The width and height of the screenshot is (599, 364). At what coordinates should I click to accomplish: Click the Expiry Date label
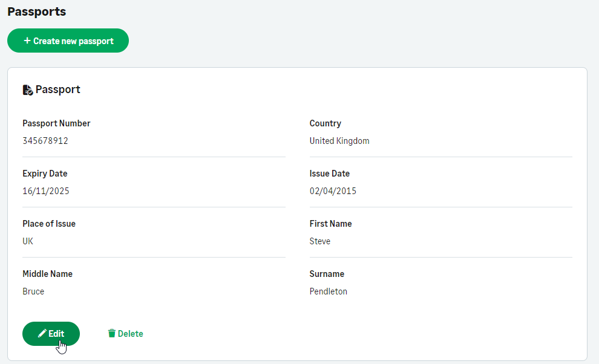(45, 174)
